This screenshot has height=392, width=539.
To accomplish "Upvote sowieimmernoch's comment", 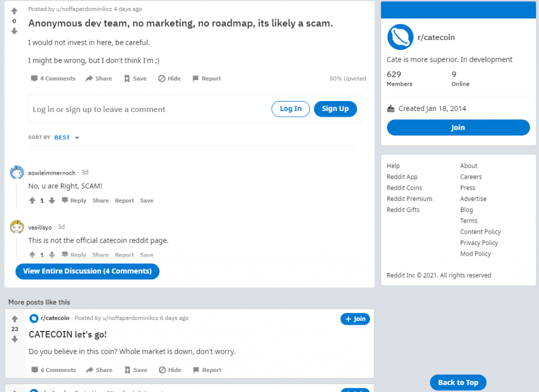I will click(x=32, y=200).
